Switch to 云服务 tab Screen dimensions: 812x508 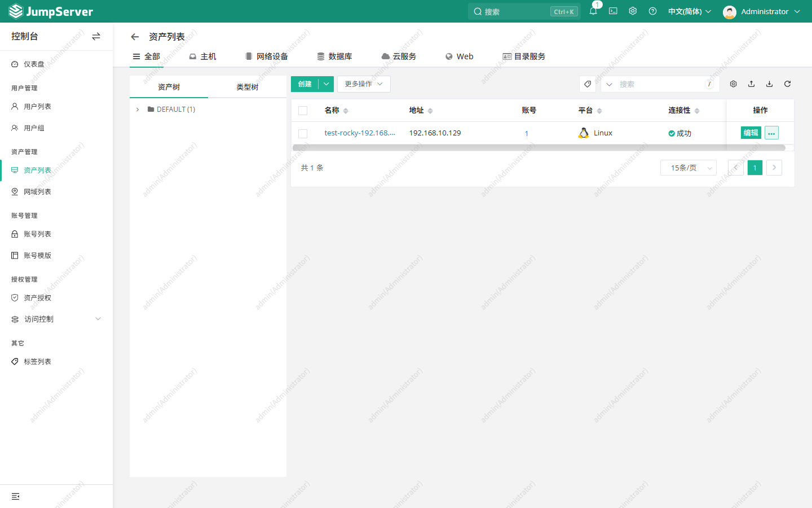(399, 56)
